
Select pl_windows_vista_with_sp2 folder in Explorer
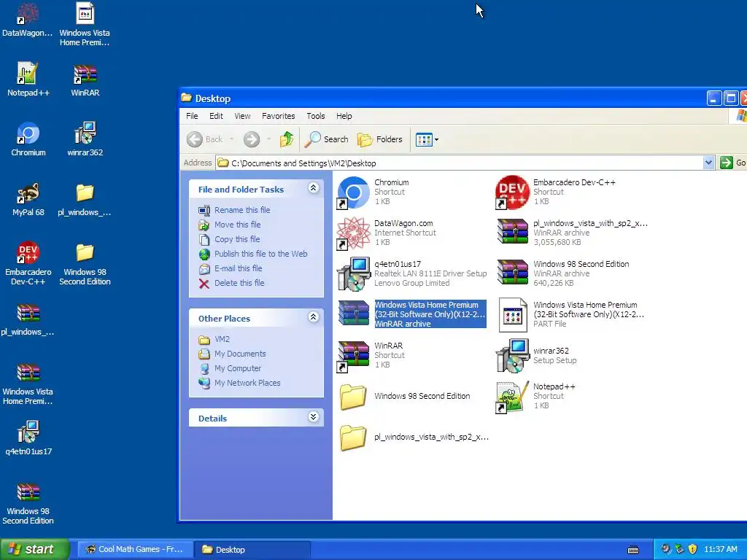click(413, 437)
